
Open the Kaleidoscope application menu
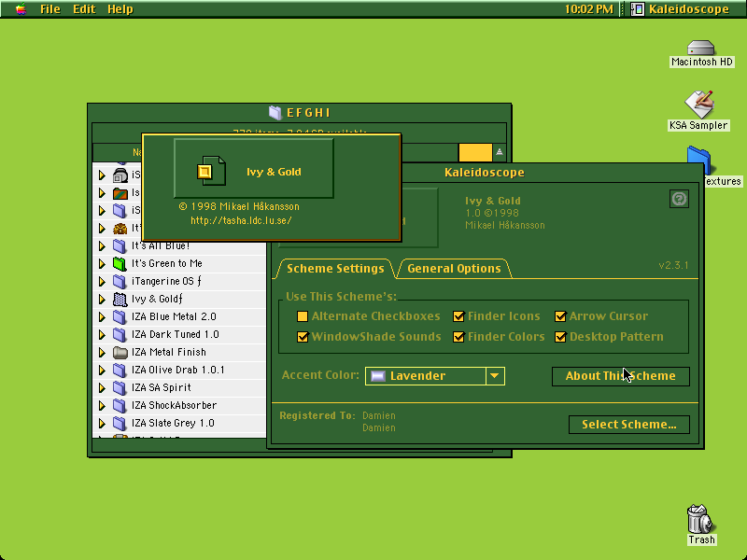point(680,9)
